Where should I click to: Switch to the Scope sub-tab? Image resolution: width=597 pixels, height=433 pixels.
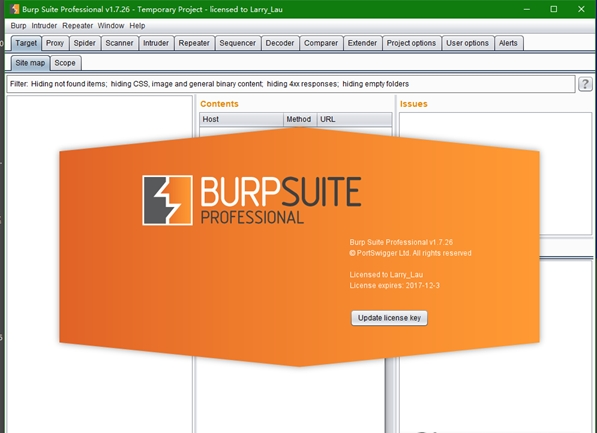65,63
